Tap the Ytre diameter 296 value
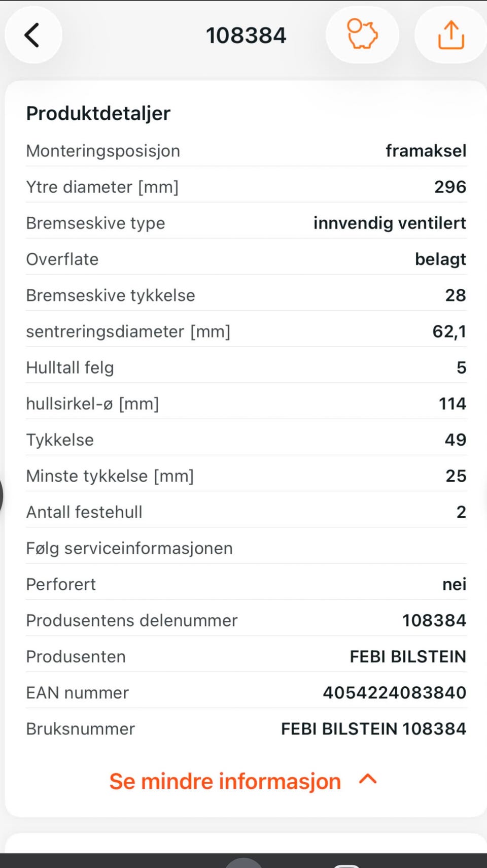Viewport: 487px width, 868px height. (x=450, y=187)
